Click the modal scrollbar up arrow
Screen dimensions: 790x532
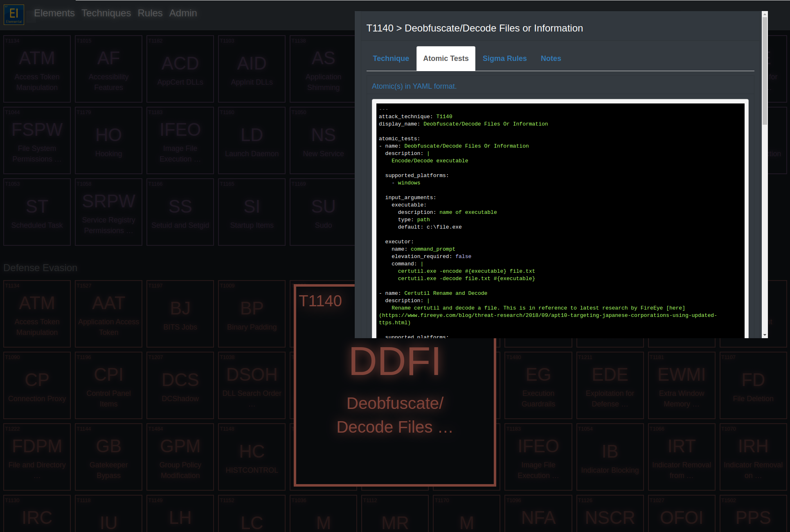coord(765,14)
